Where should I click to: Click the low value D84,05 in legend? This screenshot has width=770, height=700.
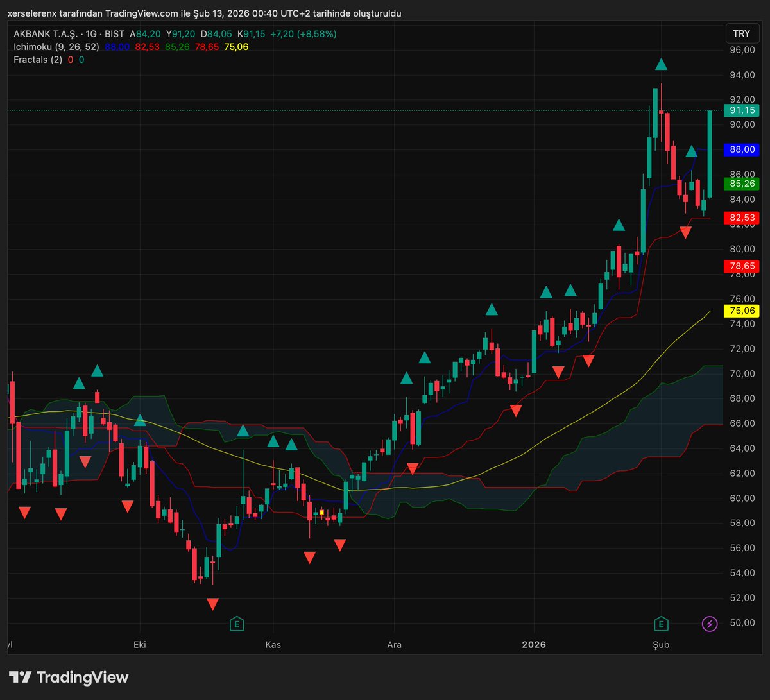tap(217, 34)
